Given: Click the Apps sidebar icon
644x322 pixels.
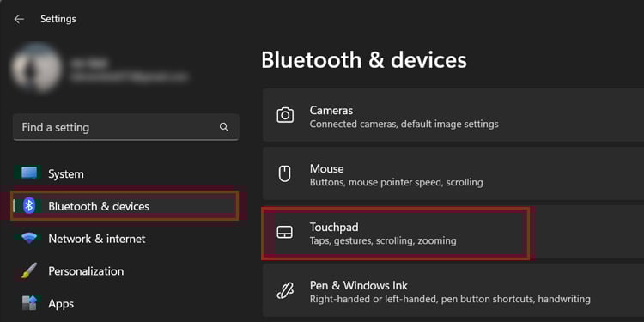Looking at the screenshot, I should [28, 303].
